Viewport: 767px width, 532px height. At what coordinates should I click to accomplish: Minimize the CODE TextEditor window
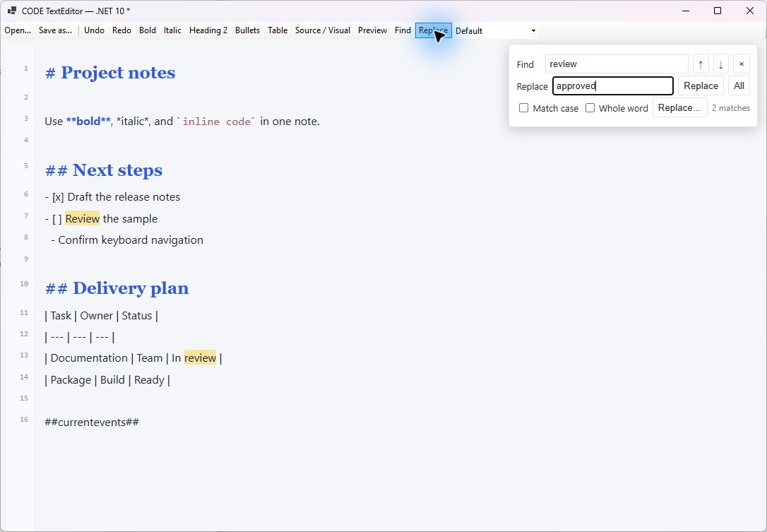(686, 11)
